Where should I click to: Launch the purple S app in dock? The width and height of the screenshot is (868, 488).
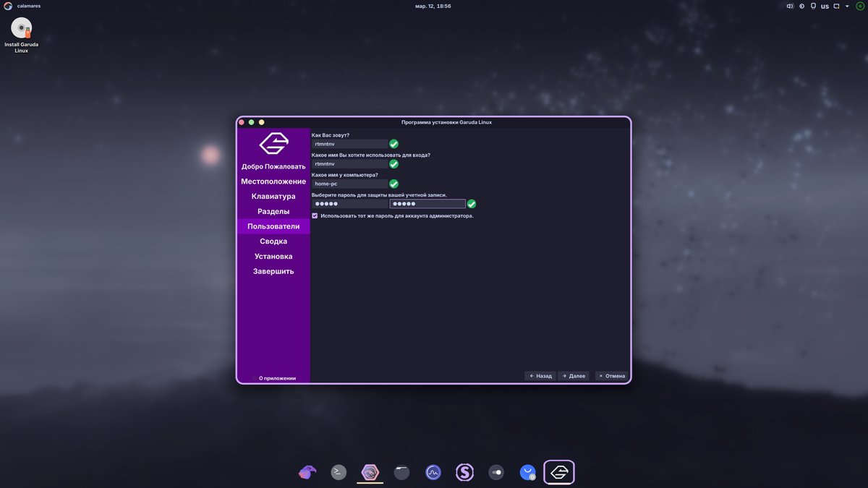point(464,472)
